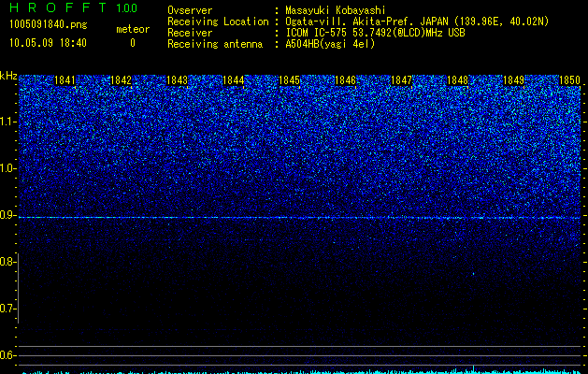
Task: Click the 1850 time marker
Action: click(x=569, y=80)
